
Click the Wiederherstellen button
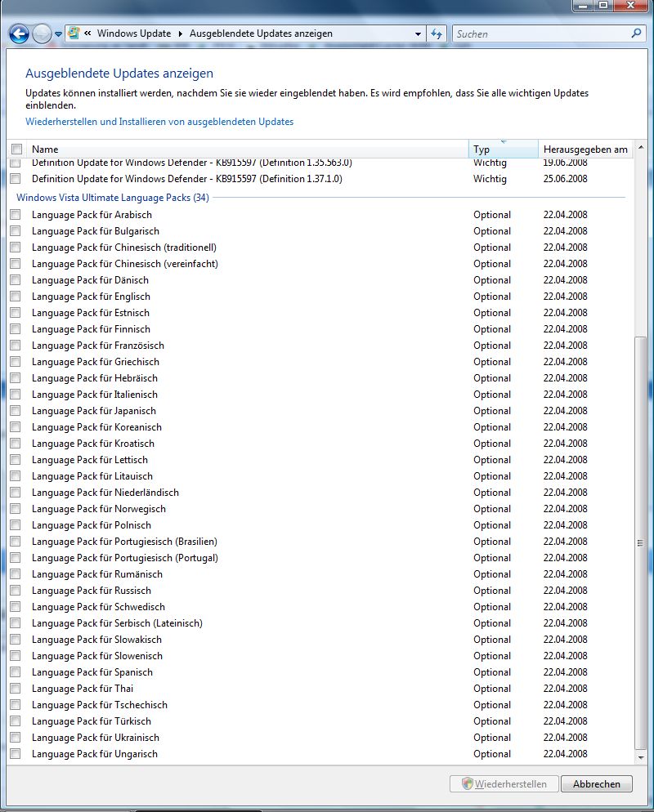point(504,784)
